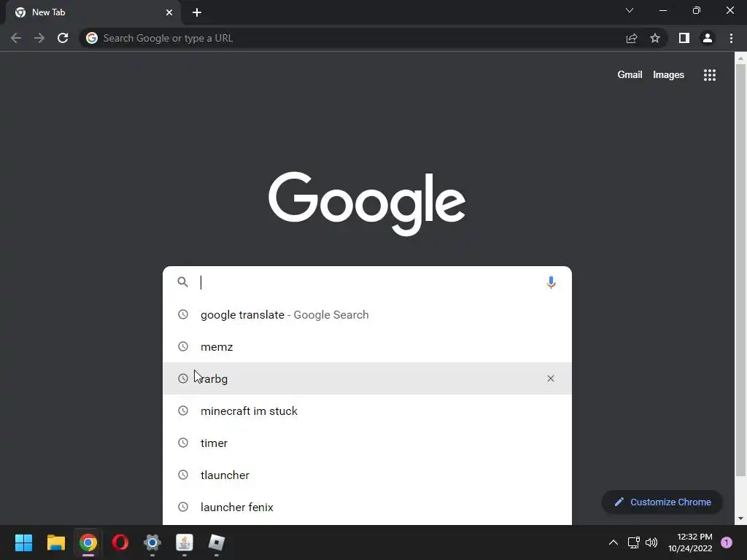The image size is (747, 560).
Task: Choose the rarbg suggestion
Action: (x=367, y=378)
